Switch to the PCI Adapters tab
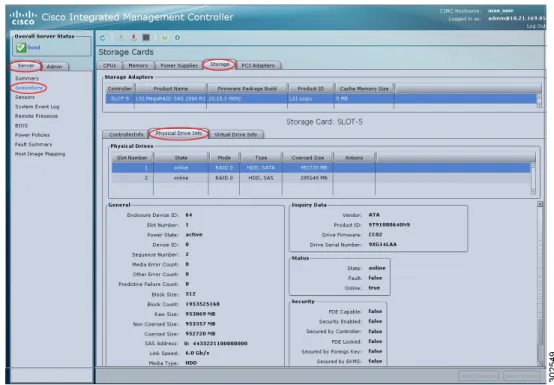Screen dimensions: 554x385 click(x=258, y=65)
